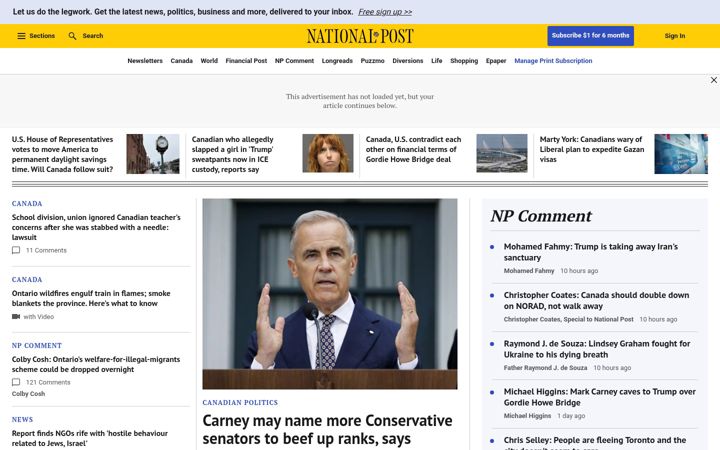Click the red-haired woman mugshot thumbnail

click(328, 153)
